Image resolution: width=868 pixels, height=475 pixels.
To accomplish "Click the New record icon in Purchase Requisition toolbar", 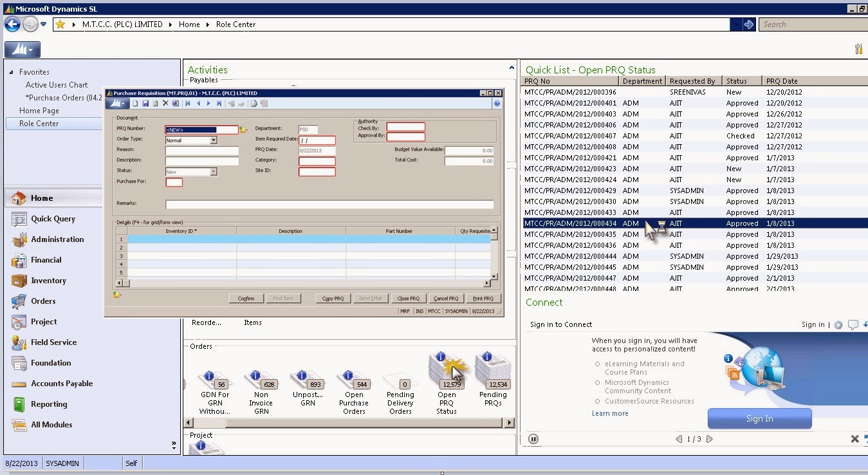I will pos(136,102).
